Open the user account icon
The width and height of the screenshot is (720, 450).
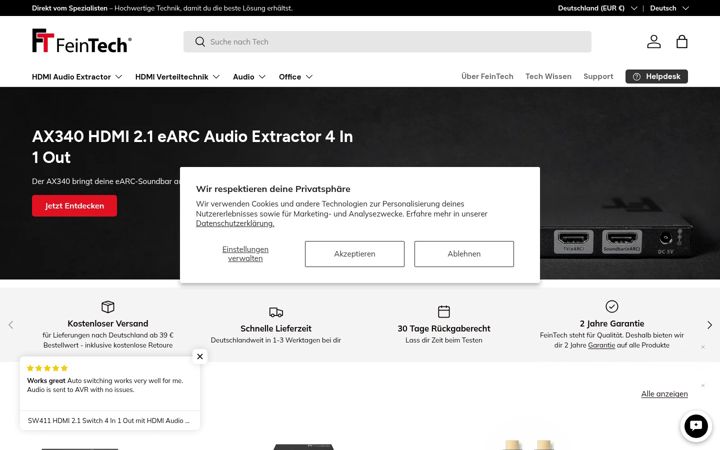coord(654,42)
